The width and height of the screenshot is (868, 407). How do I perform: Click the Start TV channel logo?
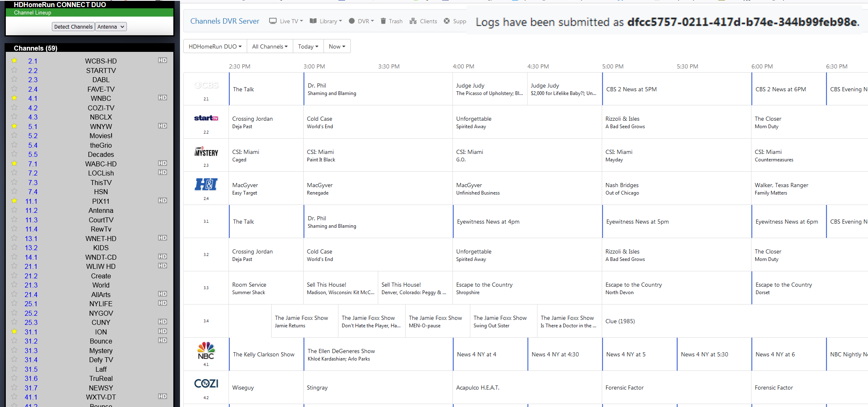206,118
